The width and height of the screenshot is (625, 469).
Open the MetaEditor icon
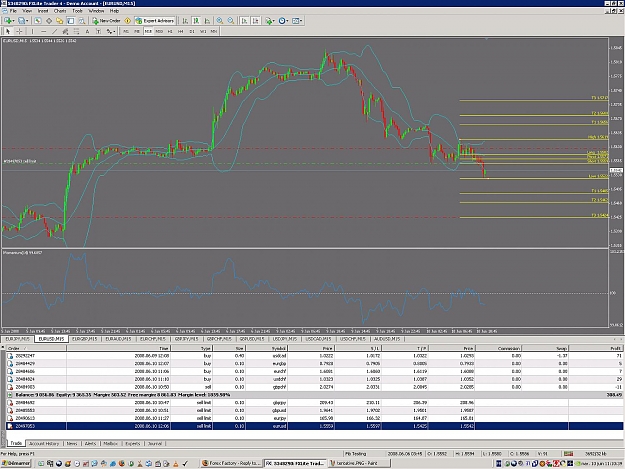pyautogui.click(x=128, y=21)
